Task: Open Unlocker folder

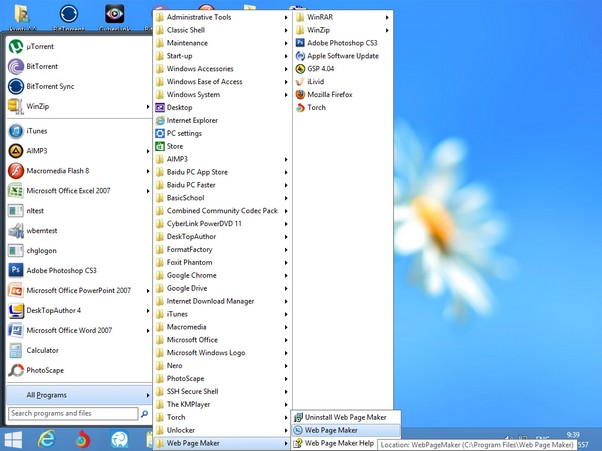Action: (x=222, y=430)
